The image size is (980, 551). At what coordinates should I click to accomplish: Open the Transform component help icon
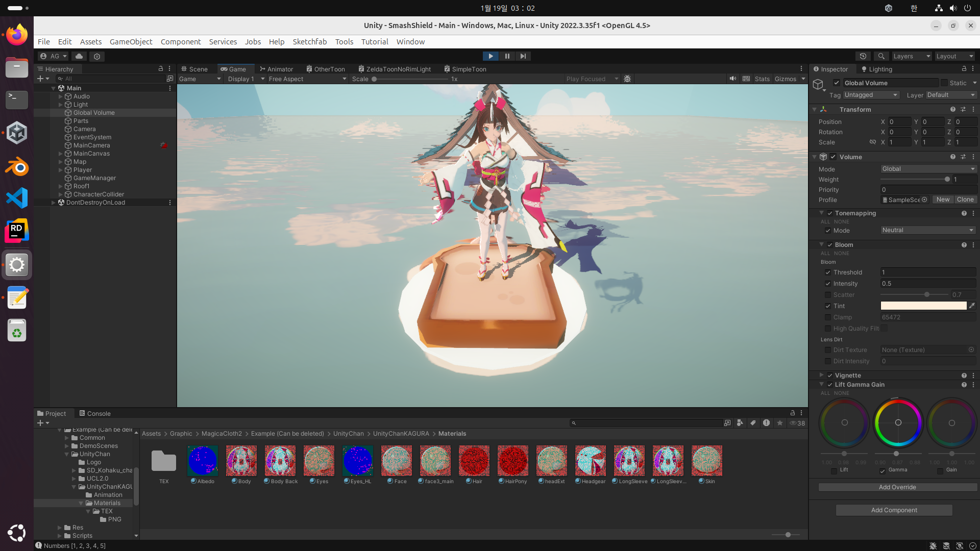[952, 109]
